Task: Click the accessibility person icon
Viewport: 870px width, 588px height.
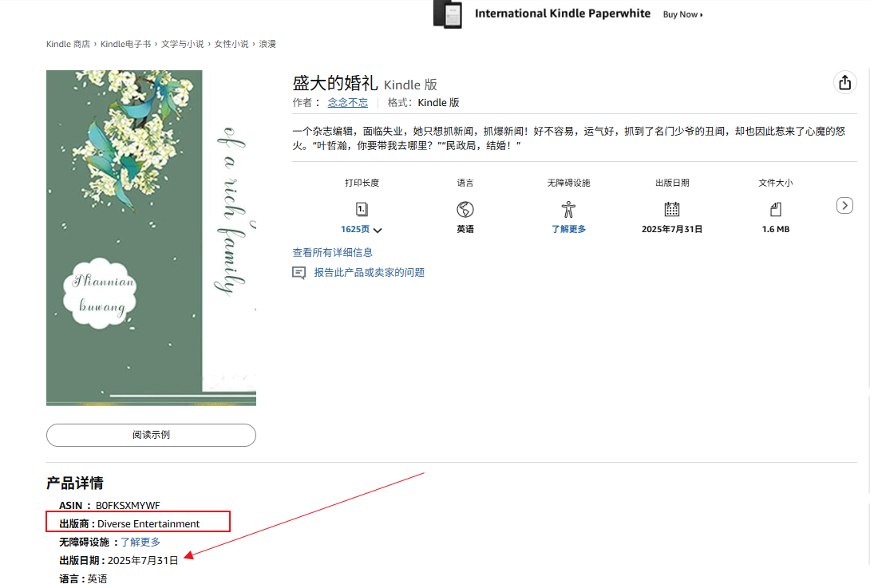Action: click(568, 209)
